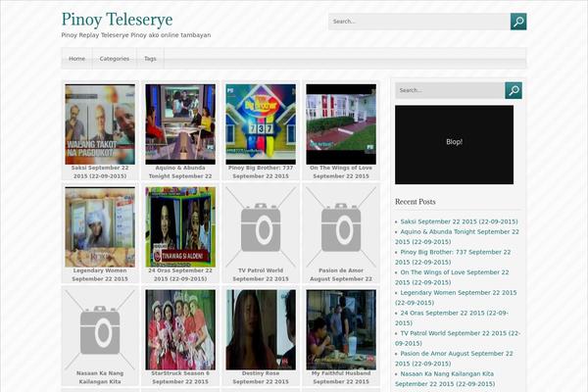The width and height of the screenshot is (588, 392).
Task: Open Legendary Women link in Recent Posts
Action: tap(456, 298)
